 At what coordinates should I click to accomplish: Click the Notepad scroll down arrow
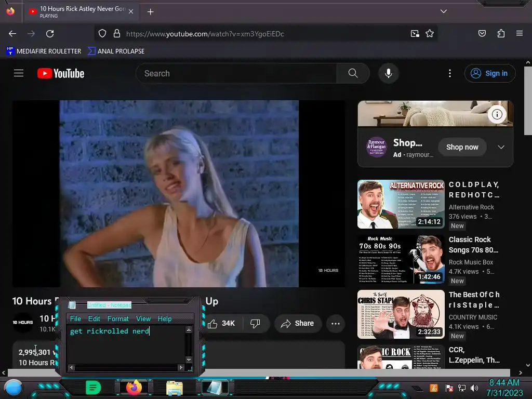click(189, 360)
